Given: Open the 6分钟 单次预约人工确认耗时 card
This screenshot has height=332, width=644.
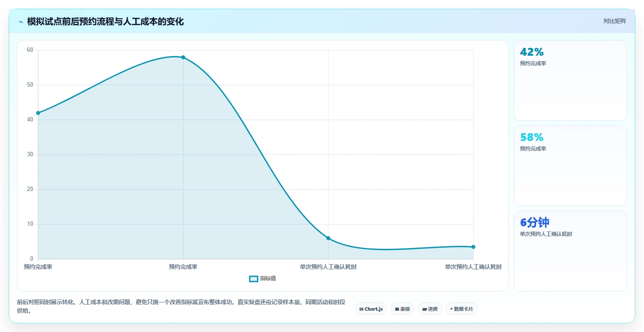Looking at the screenshot, I should click(570, 251).
